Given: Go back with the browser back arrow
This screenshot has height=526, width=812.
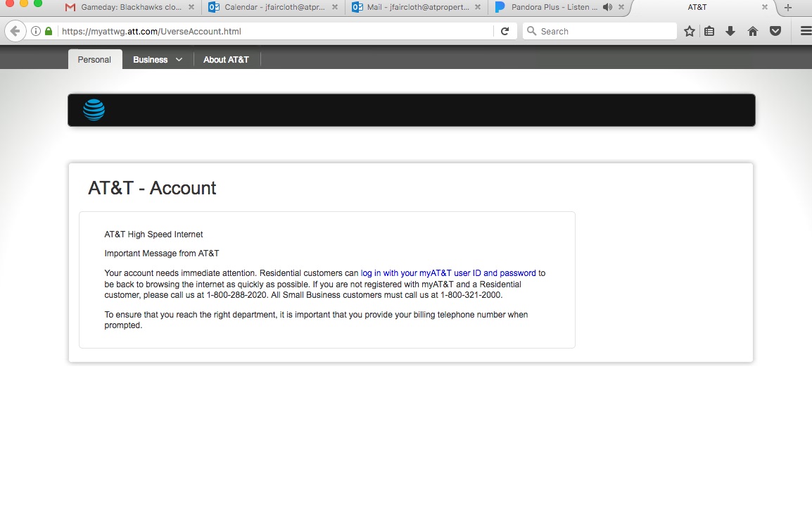Looking at the screenshot, I should (15, 31).
